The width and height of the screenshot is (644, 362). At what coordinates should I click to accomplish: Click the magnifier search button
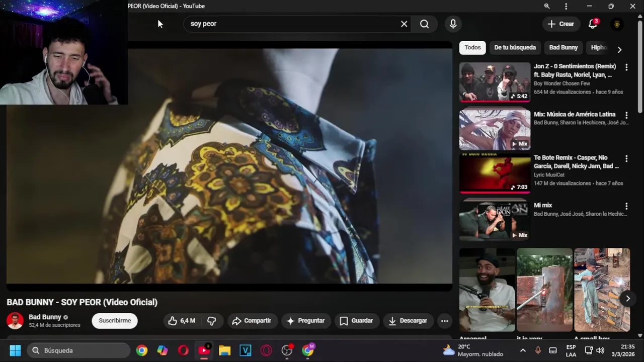[424, 24]
